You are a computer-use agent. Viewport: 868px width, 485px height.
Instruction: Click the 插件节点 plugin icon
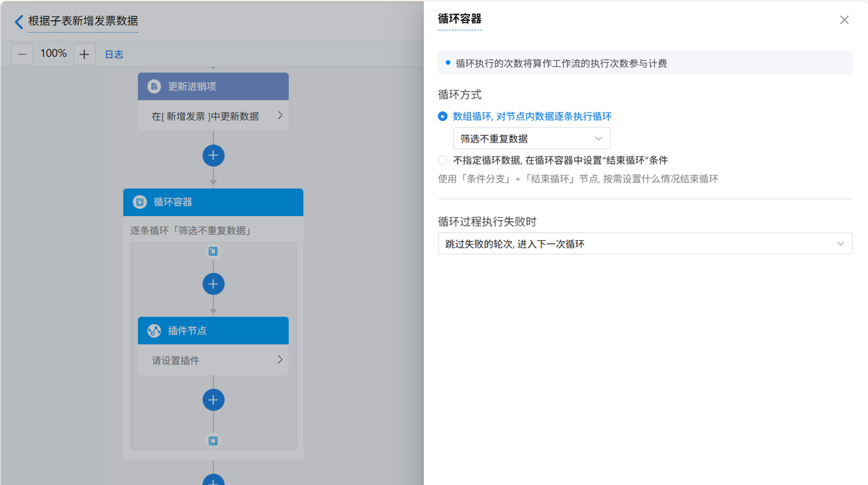(x=154, y=331)
